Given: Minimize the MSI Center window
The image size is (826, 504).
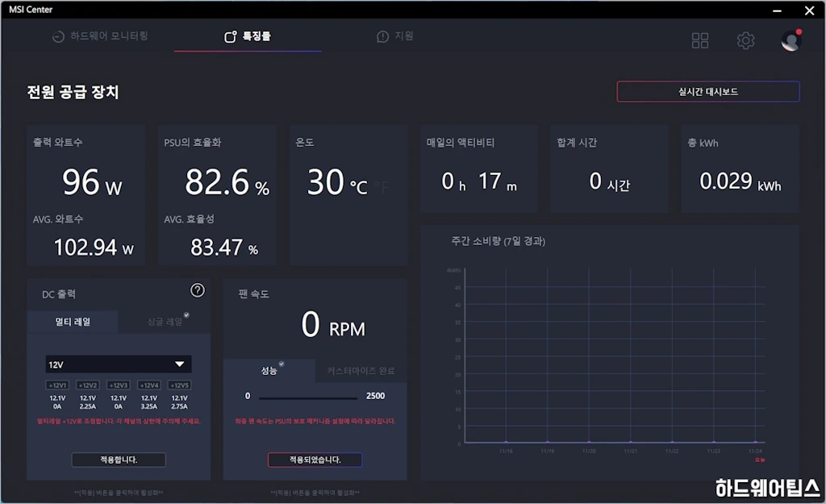Looking at the screenshot, I should (x=777, y=10).
